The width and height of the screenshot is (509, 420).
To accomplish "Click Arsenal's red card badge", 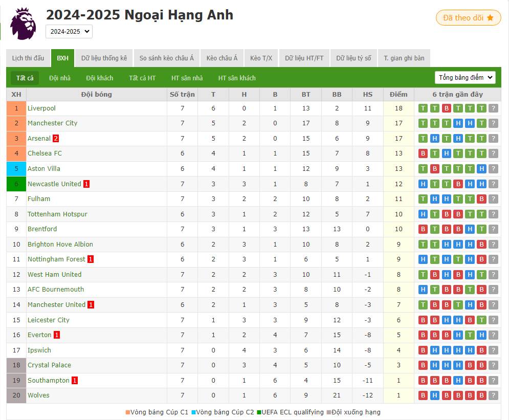I will click(x=56, y=139).
